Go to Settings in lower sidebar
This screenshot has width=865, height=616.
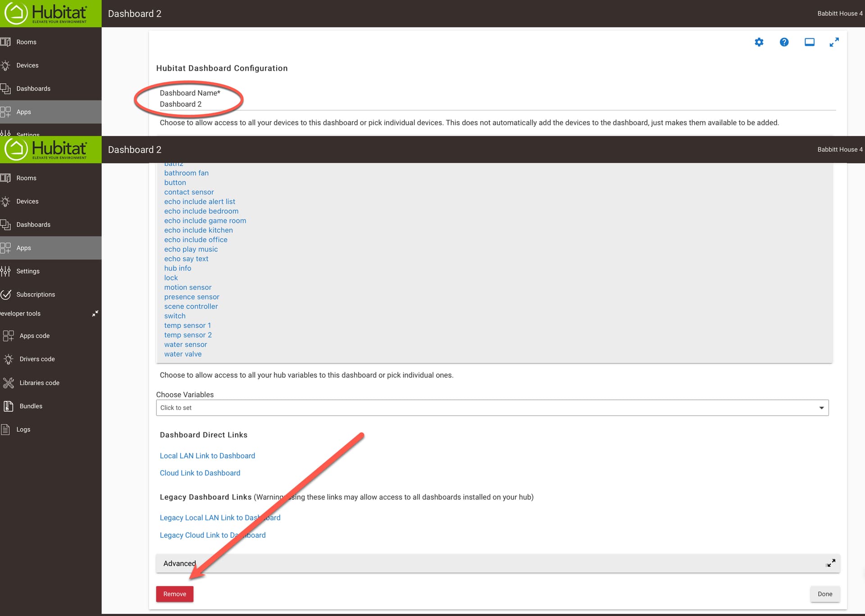click(27, 271)
